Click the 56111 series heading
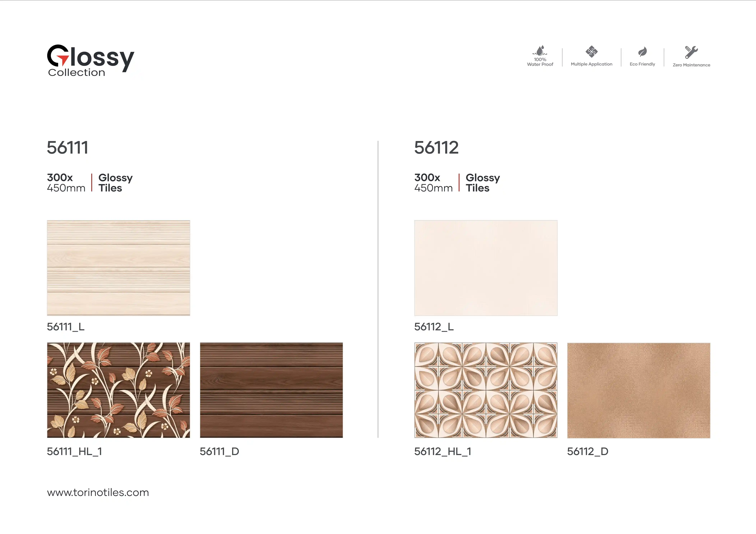The image size is (756, 534). pyautogui.click(x=68, y=147)
